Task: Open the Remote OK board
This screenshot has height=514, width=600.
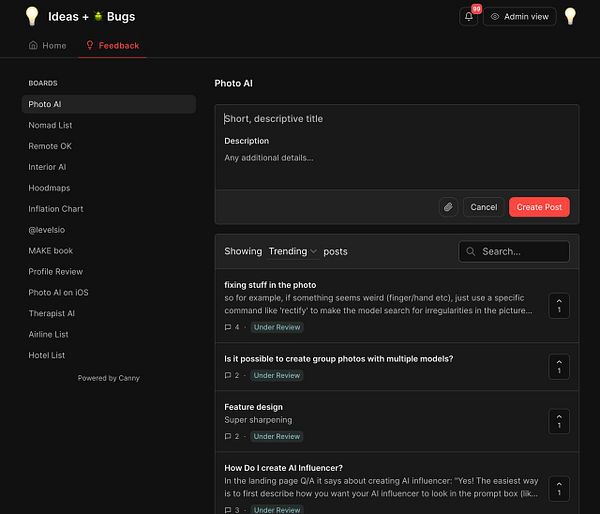Action: pyautogui.click(x=50, y=146)
